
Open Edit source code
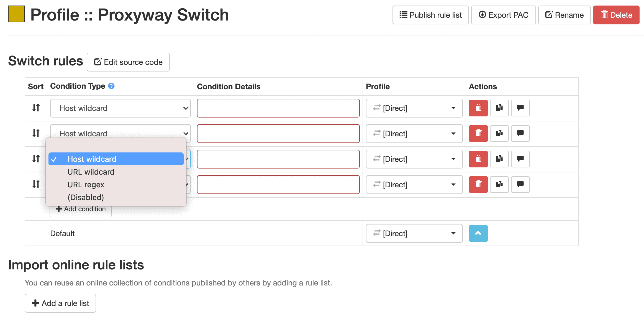pos(128,62)
